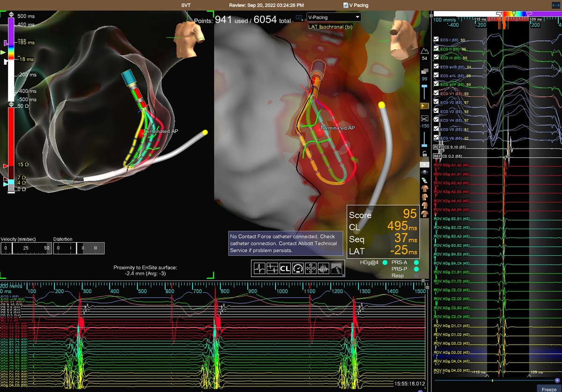Image resolution: width=562 pixels, height=392 pixels.
Task: Click the green triangle marker on timeline color bar
Action: point(514,14)
